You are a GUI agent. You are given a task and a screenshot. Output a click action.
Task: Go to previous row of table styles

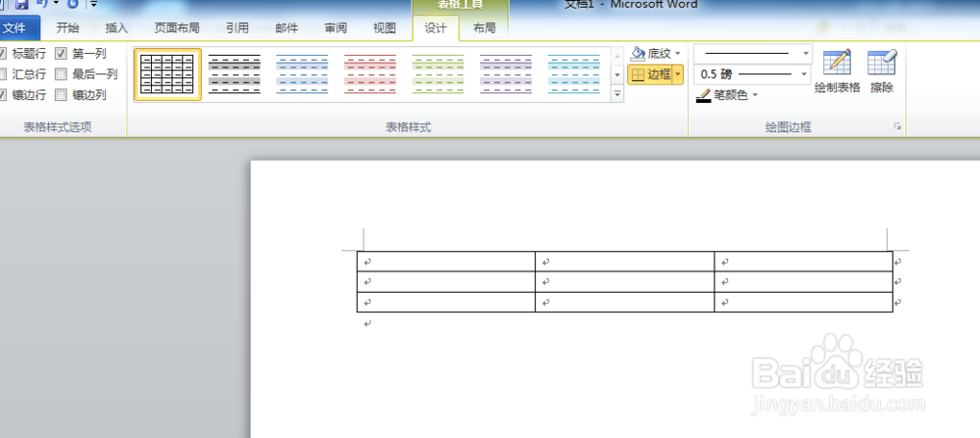[x=617, y=56]
